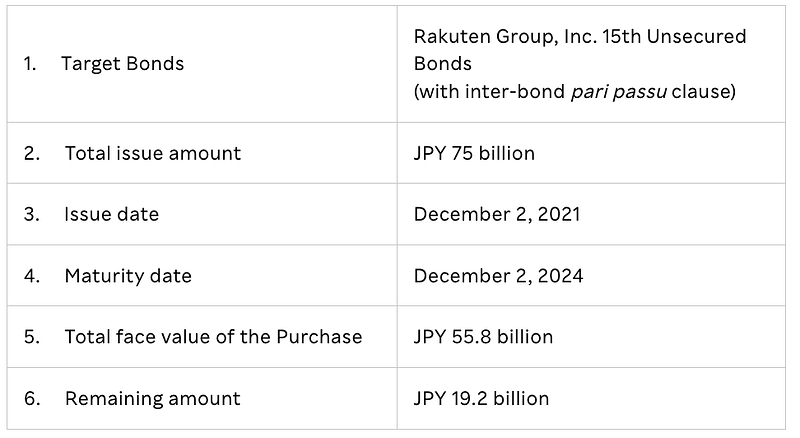
Task: Select the Rakuten Group 15th Unsecured Bonds cell
Action: tap(591, 64)
